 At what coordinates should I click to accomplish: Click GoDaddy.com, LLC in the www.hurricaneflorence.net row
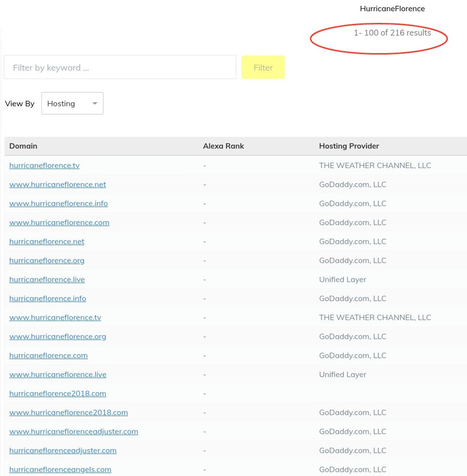coord(352,184)
